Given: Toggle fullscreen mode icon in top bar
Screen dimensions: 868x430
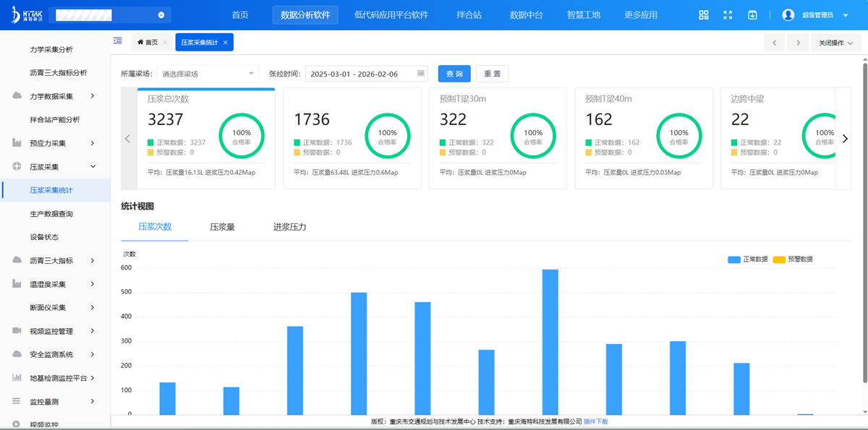Looking at the screenshot, I should point(728,15).
